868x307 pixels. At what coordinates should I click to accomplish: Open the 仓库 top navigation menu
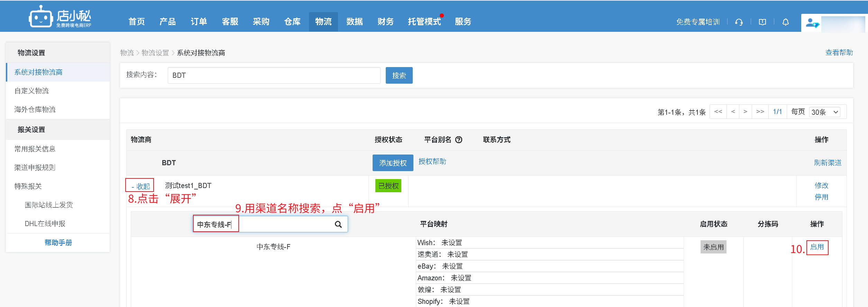[292, 22]
